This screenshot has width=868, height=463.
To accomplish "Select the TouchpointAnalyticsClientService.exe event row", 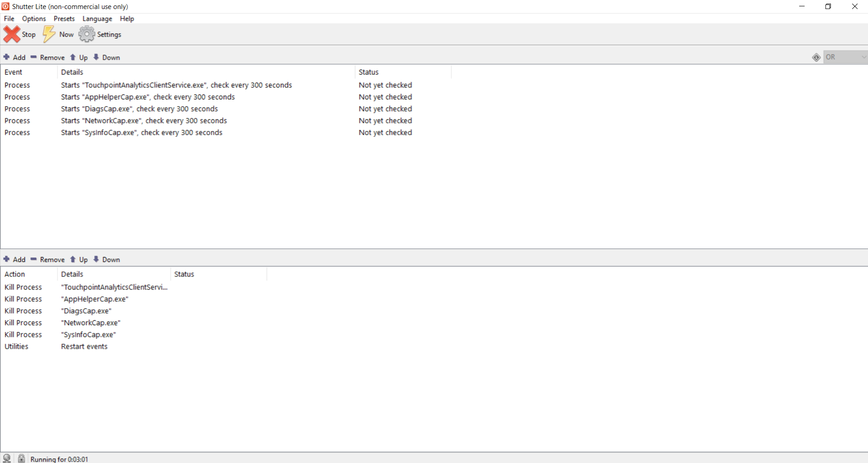I will [x=226, y=85].
